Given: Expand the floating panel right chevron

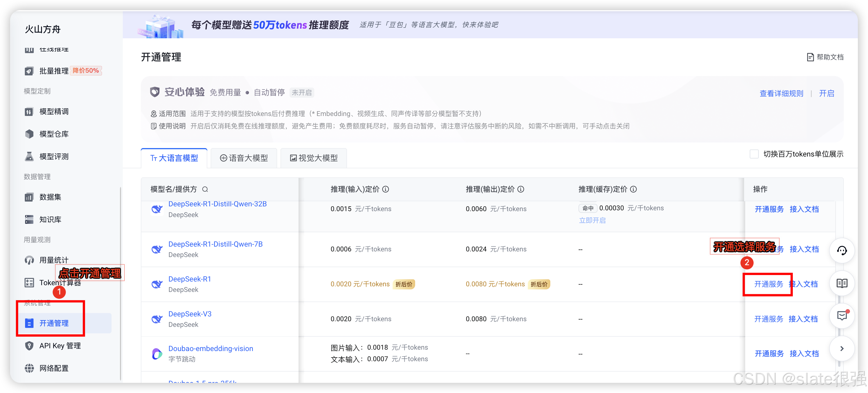Looking at the screenshot, I should pyautogui.click(x=842, y=349).
